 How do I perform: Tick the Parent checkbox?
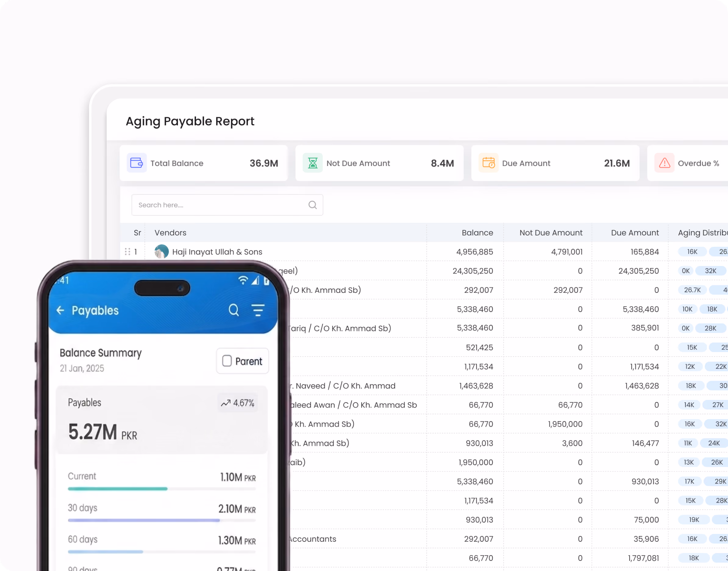click(227, 361)
